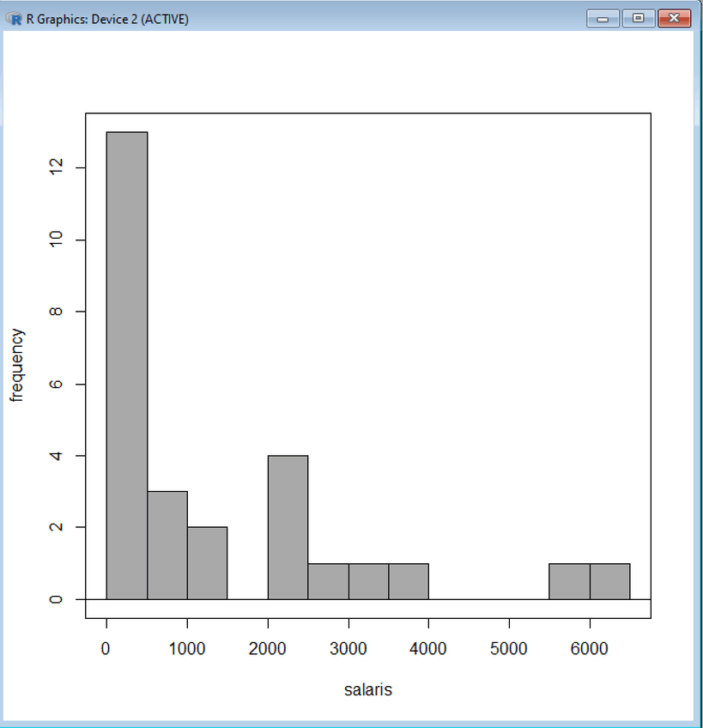This screenshot has width=703, height=728.
Task: Click the x-axis tick label 3000
Action: pyautogui.click(x=348, y=649)
